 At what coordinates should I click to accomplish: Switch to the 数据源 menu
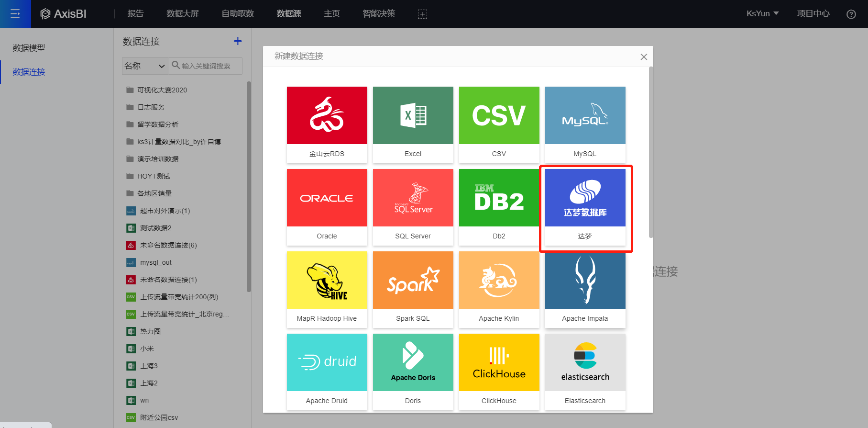289,13
